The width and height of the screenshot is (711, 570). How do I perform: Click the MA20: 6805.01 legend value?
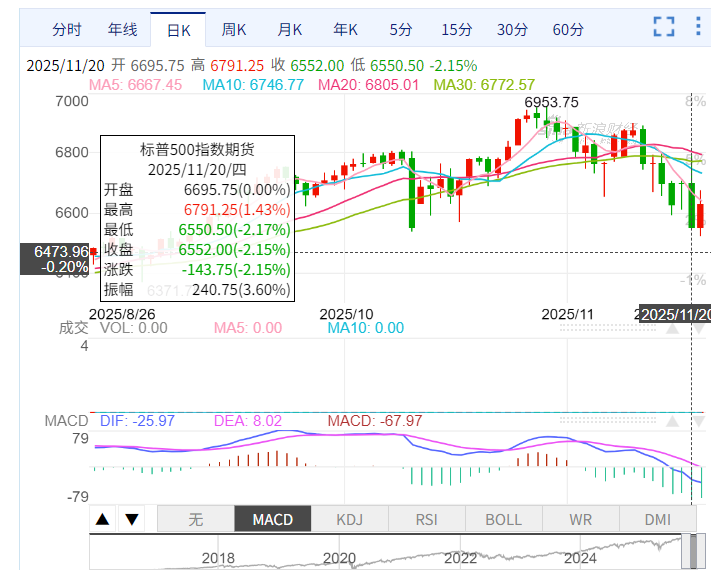coord(368,85)
